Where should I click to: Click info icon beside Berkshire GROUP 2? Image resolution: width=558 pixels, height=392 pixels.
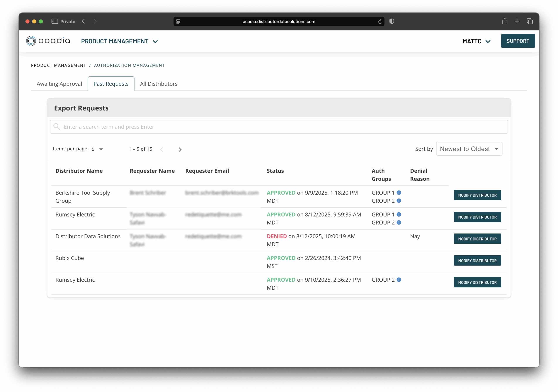[x=399, y=201]
